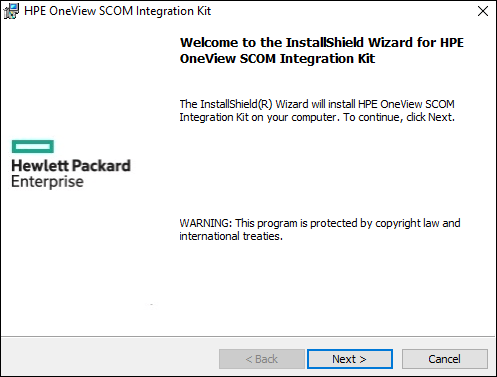Click the greyed-out < Back button

click(x=262, y=359)
